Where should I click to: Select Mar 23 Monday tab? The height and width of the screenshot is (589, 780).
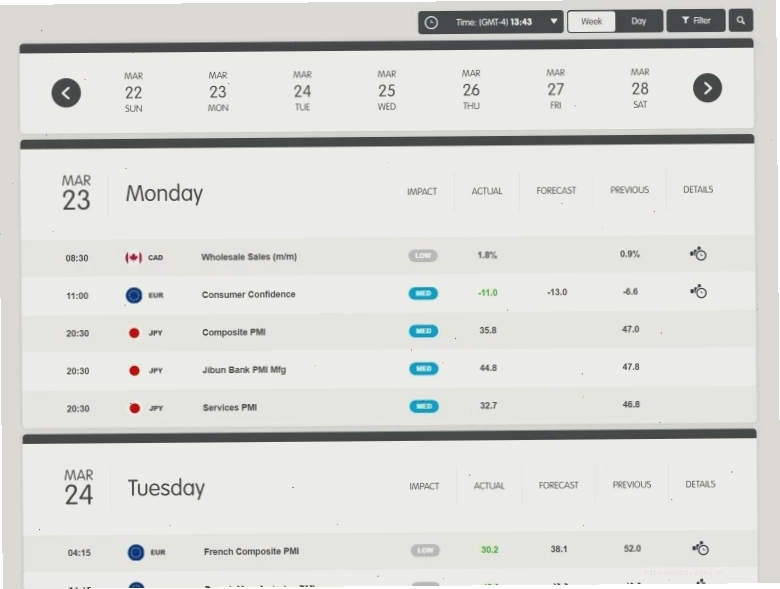218,92
